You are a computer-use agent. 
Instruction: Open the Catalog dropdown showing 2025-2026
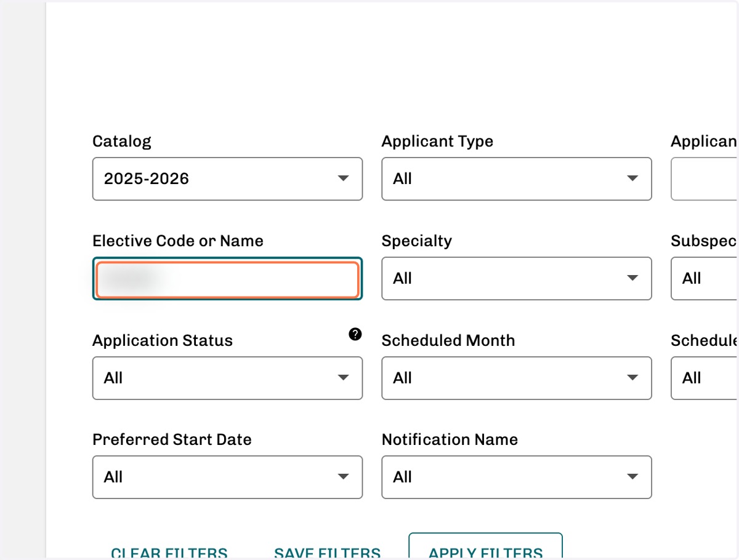[227, 178]
